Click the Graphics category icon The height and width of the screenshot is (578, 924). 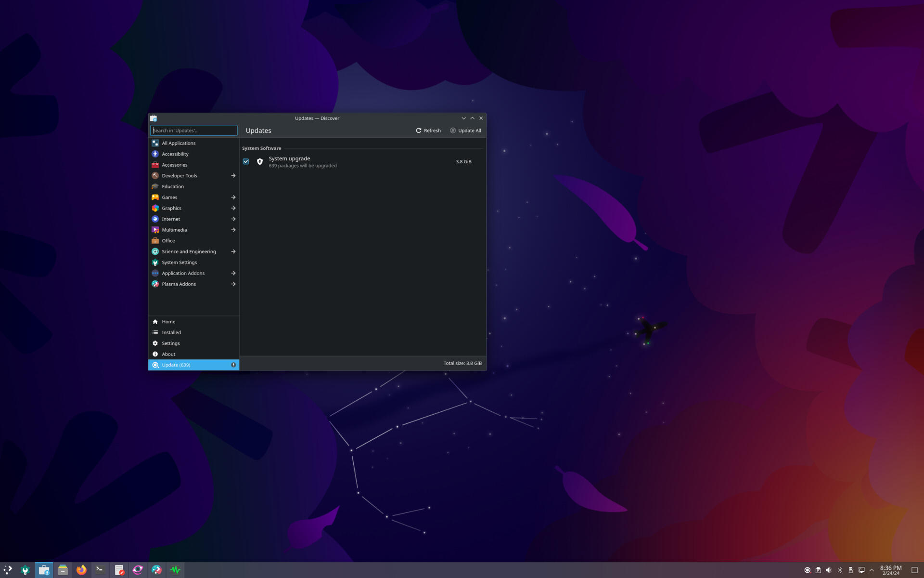(x=155, y=208)
